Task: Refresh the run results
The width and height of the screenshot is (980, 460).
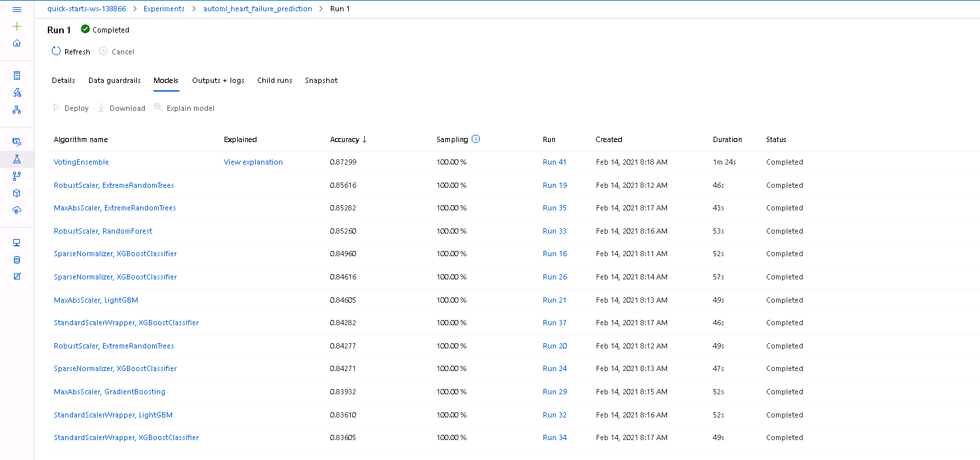Action: [70, 51]
